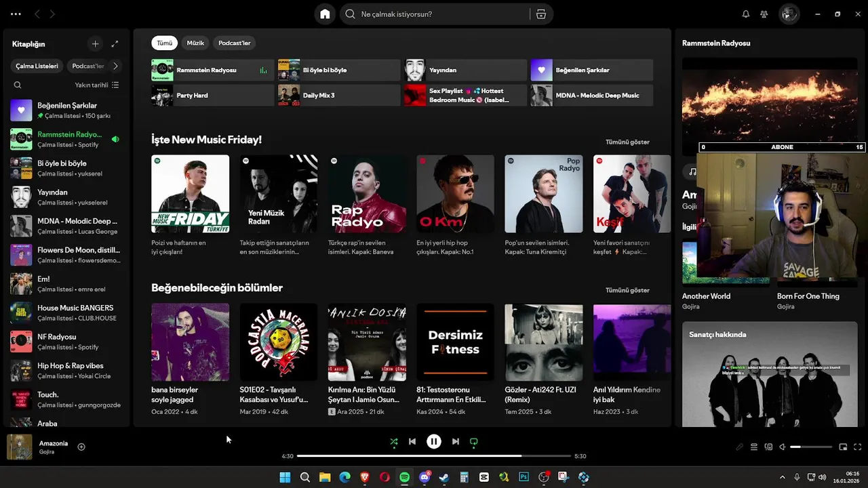
Task: Open Podcastia Maceraları episode cover
Action: click(278, 342)
